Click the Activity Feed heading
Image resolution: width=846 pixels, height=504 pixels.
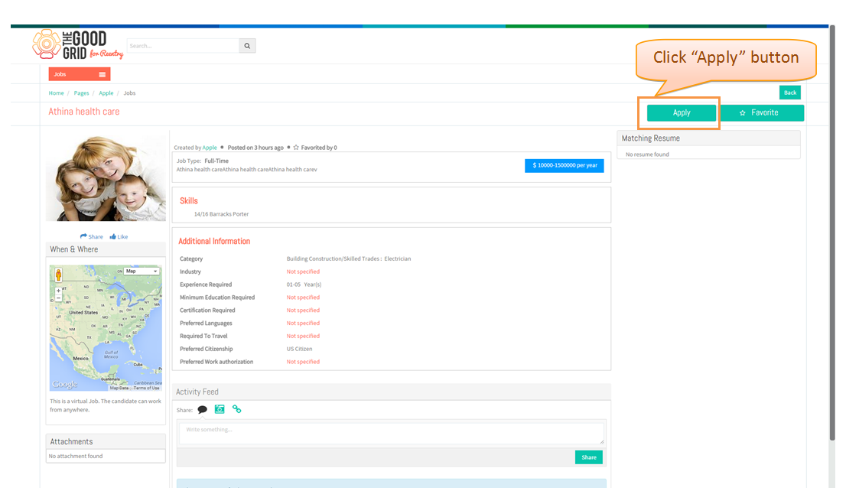point(197,392)
